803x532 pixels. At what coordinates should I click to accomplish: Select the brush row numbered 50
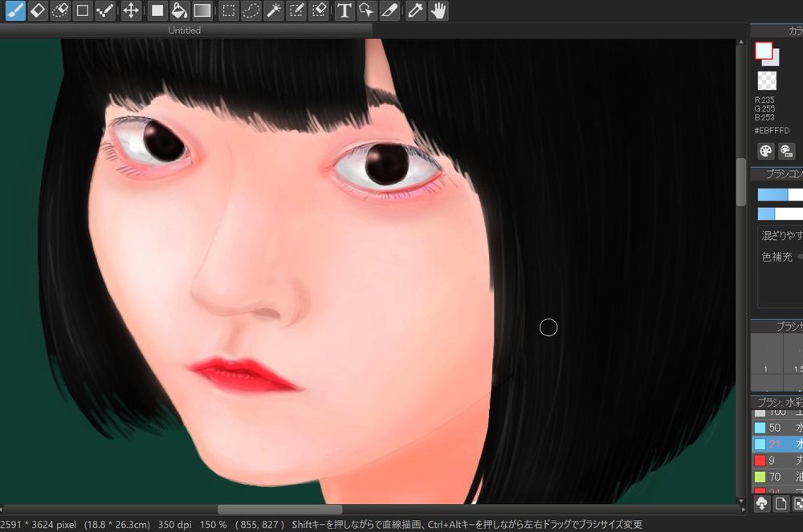tap(777, 428)
